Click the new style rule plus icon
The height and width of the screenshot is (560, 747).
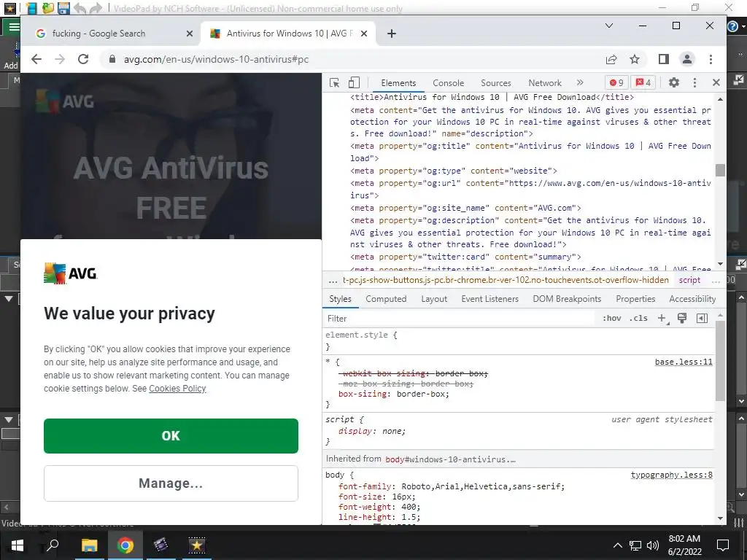[662, 318]
